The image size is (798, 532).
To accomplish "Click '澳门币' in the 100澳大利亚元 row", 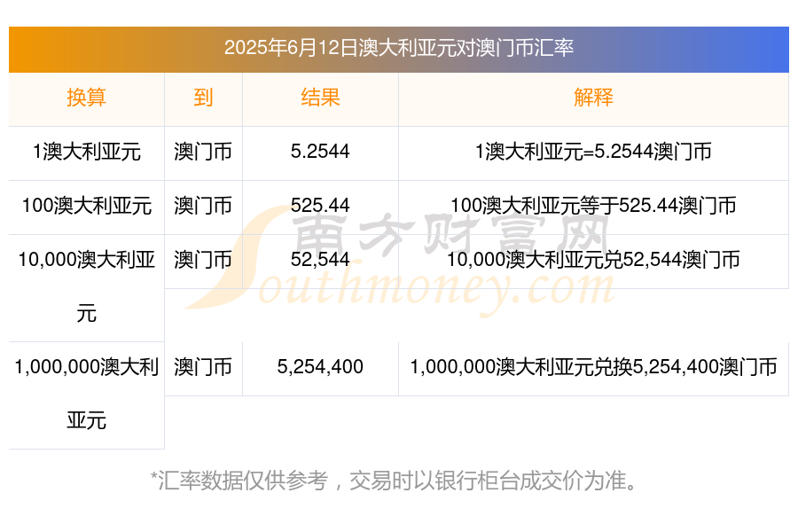I will (x=203, y=206).
